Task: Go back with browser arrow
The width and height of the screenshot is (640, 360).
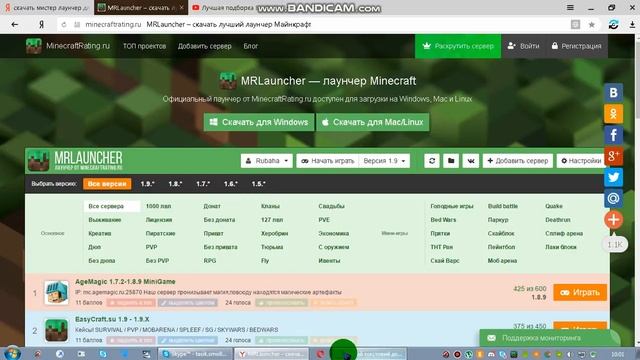Action: click(x=15, y=24)
